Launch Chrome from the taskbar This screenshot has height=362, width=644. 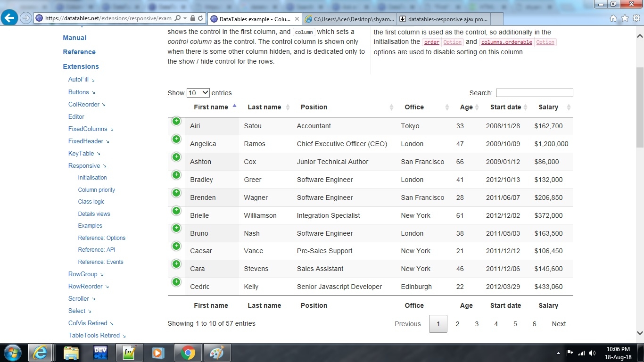pyautogui.click(x=188, y=352)
